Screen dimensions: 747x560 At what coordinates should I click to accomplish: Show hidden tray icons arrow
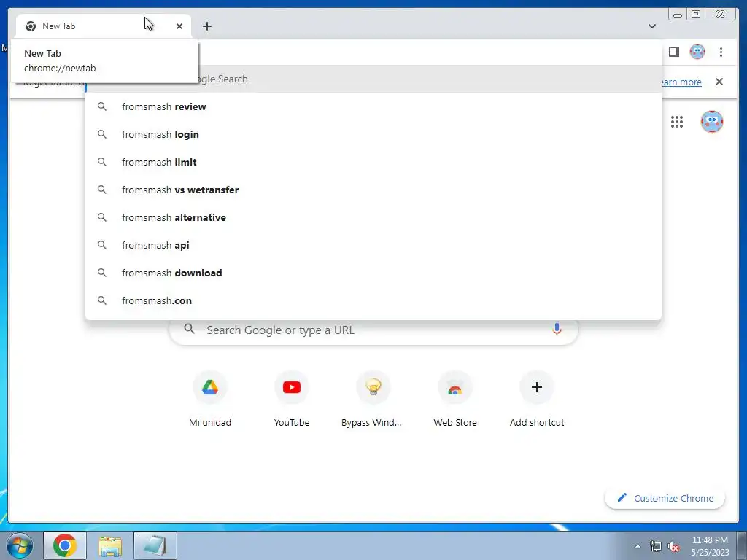[x=638, y=547]
